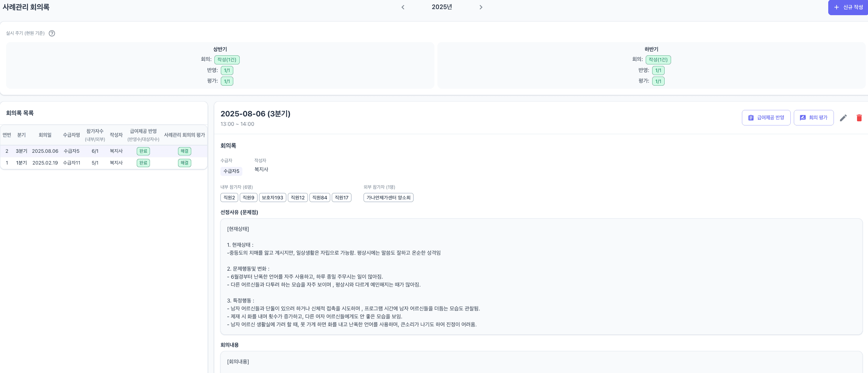Click the 하반기 평가 1/1 badge
This screenshot has width=868, height=373.
point(658,81)
